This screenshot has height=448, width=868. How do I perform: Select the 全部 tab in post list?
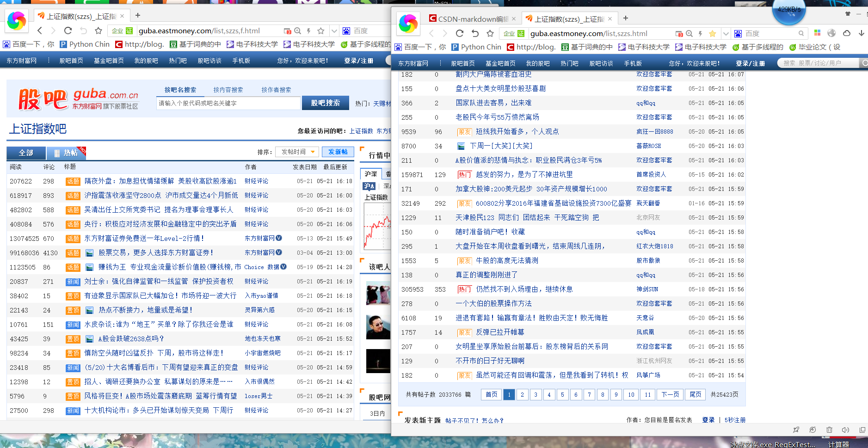point(26,153)
